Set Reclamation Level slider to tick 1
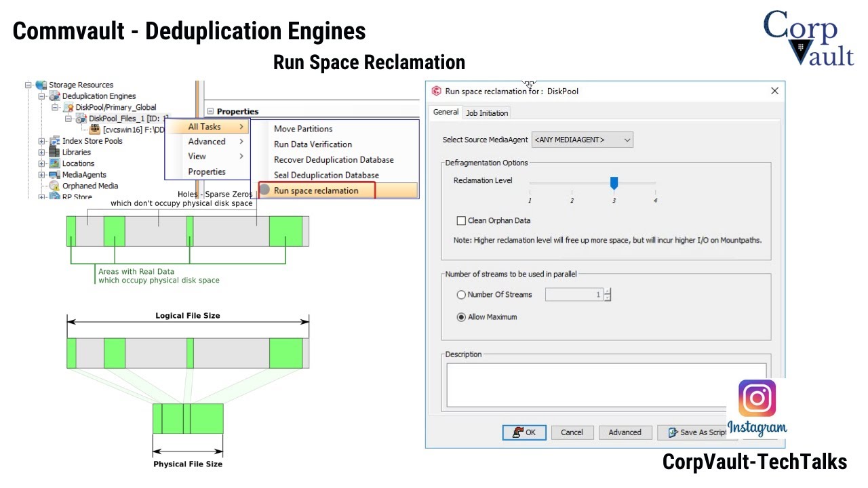This screenshot has height=488, width=868. coord(530,183)
